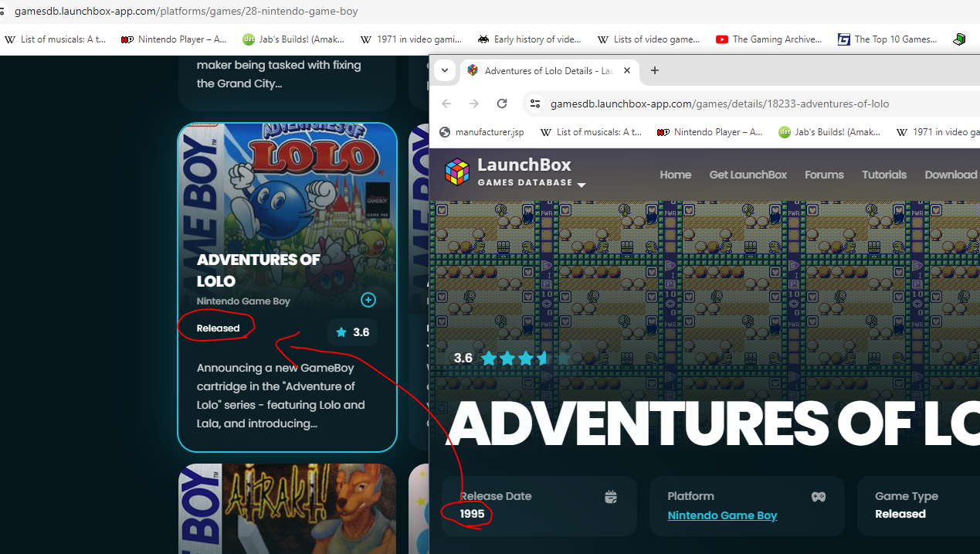
Task: Open Jab's Builds bookmark in front window
Action: pyautogui.click(x=830, y=132)
